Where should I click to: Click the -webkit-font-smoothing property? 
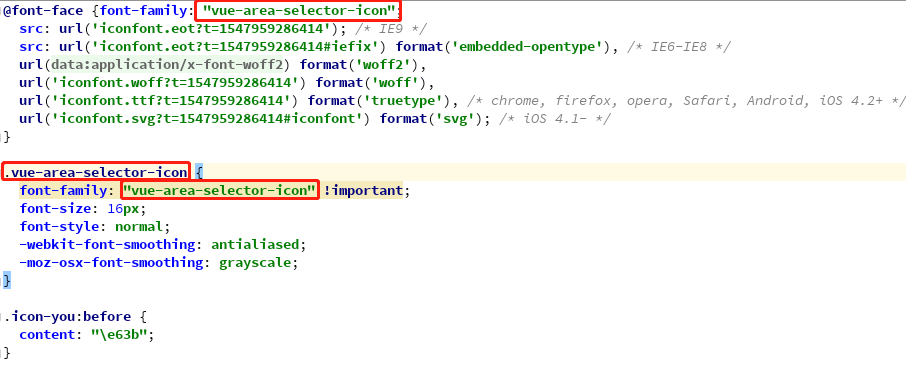click(x=107, y=244)
